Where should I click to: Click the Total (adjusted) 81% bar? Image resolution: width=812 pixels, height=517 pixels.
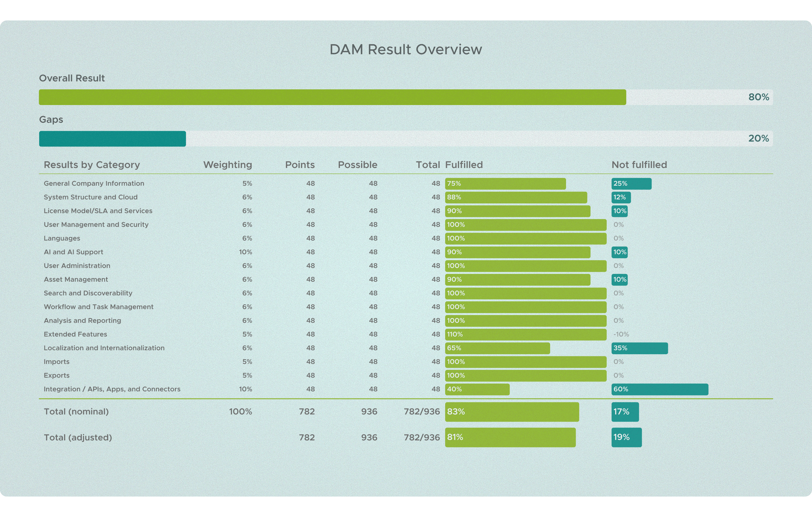click(x=510, y=438)
